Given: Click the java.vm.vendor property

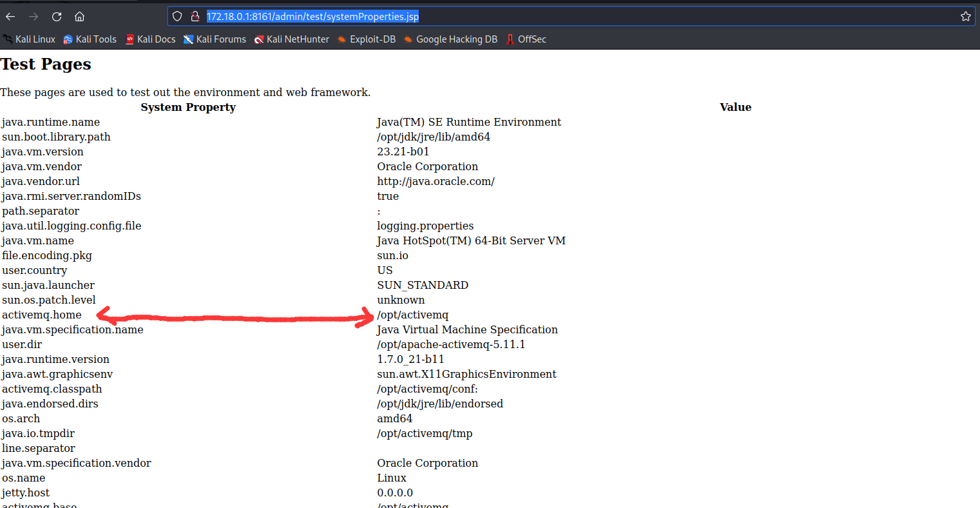Looking at the screenshot, I should tap(42, 166).
